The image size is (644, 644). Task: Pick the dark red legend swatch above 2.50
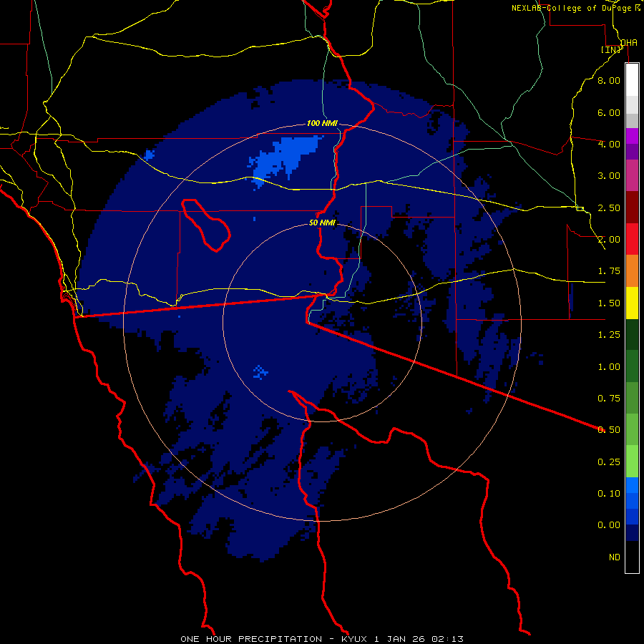pyautogui.click(x=632, y=208)
